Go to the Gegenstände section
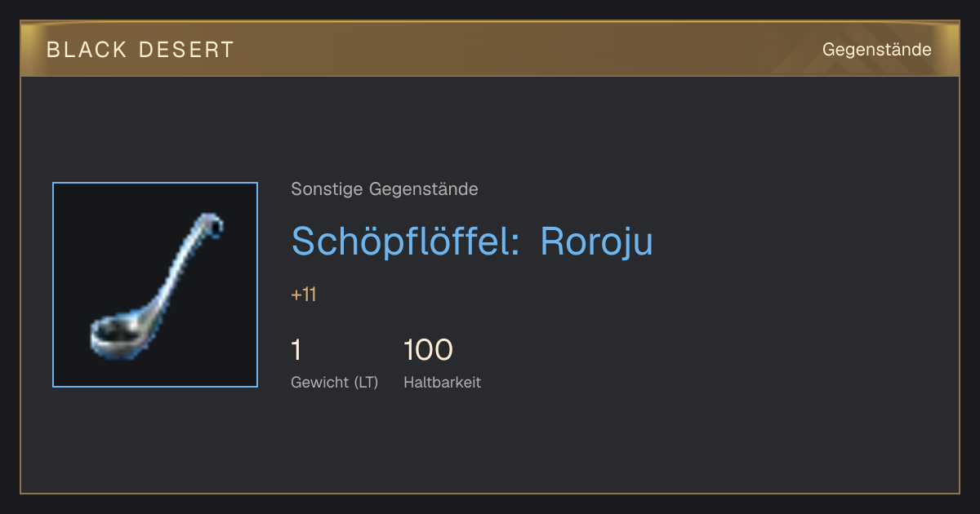Viewport: 980px width, 514px height. click(x=876, y=50)
